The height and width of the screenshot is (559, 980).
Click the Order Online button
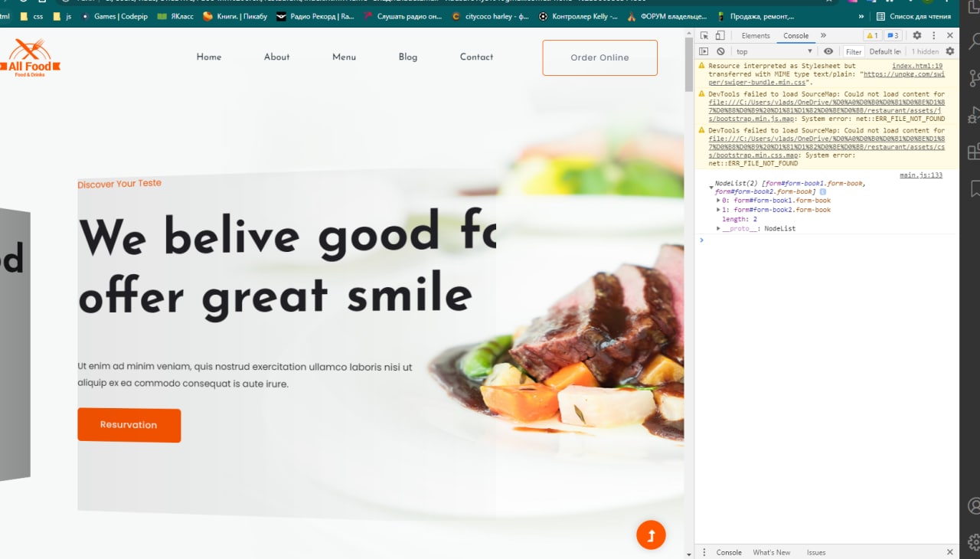599,57
